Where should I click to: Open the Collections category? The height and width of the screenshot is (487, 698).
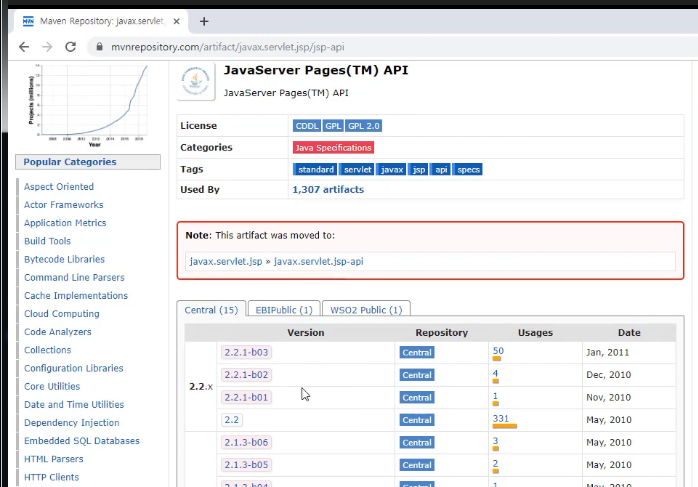click(48, 350)
